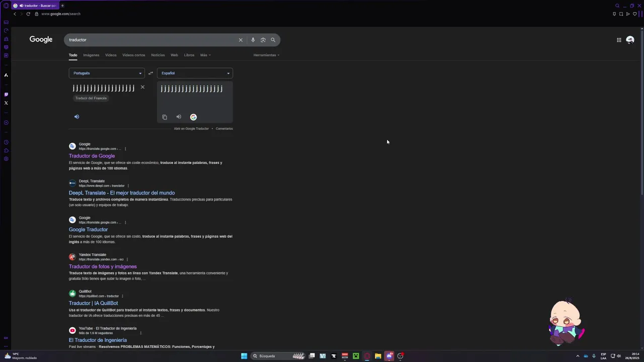
Task: Listen to the source text speaker
Action: (x=76, y=117)
